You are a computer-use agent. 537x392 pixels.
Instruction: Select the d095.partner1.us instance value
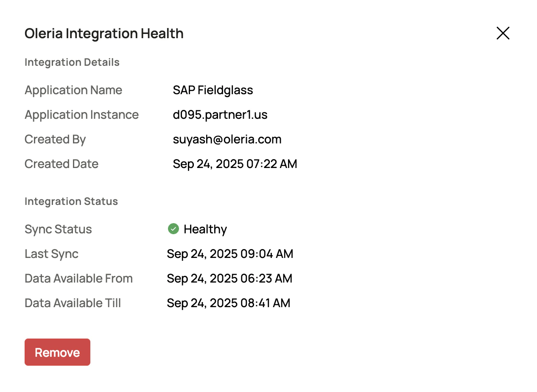point(220,115)
